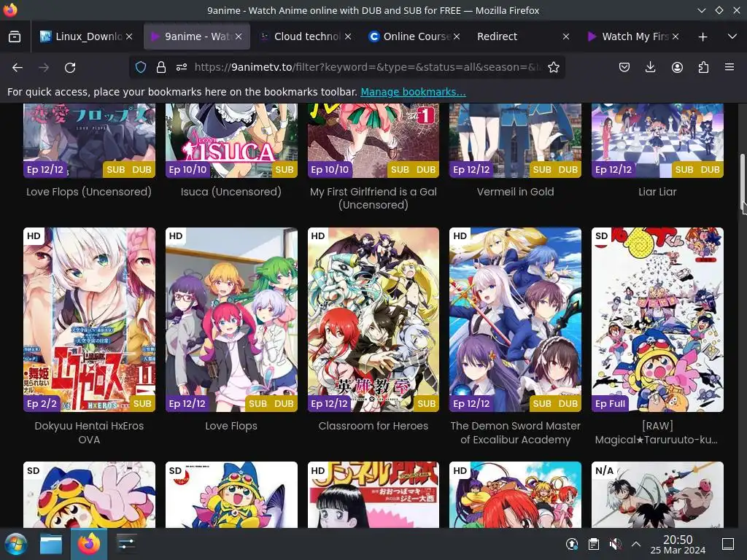Click the Magical Taruruuto-kun Ep Full poster

click(x=657, y=319)
